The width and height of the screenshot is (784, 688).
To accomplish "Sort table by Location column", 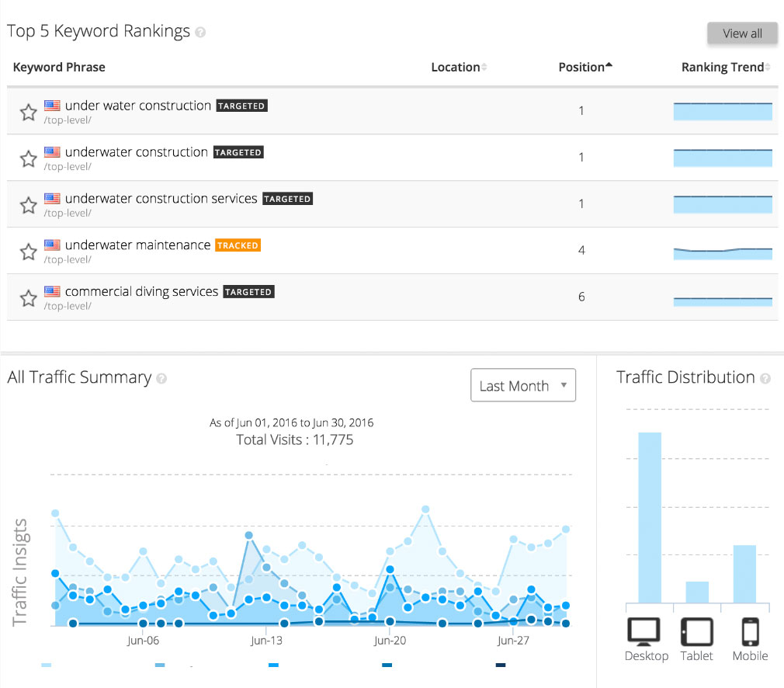I will click(458, 68).
